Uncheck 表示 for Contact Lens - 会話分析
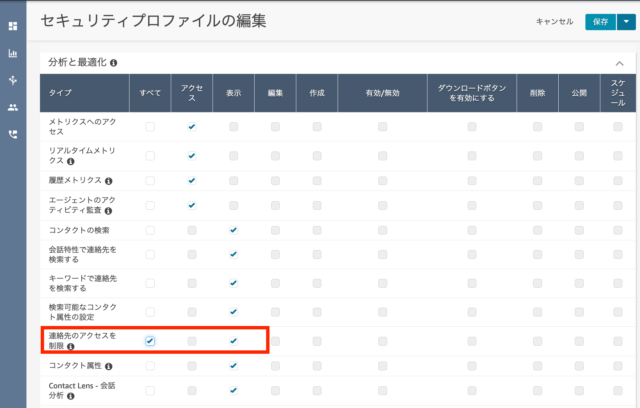The height and width of the screenshot is (408, 640). tap(233, 391)
